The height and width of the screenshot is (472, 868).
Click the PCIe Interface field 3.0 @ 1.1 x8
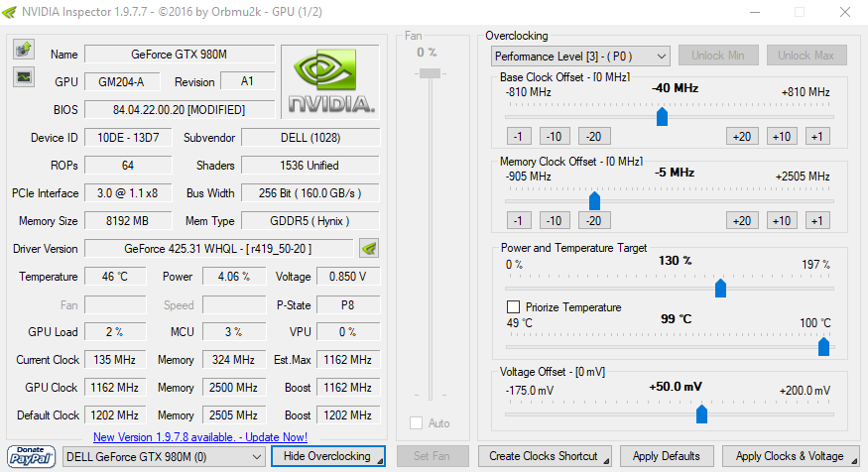(128, 193)
